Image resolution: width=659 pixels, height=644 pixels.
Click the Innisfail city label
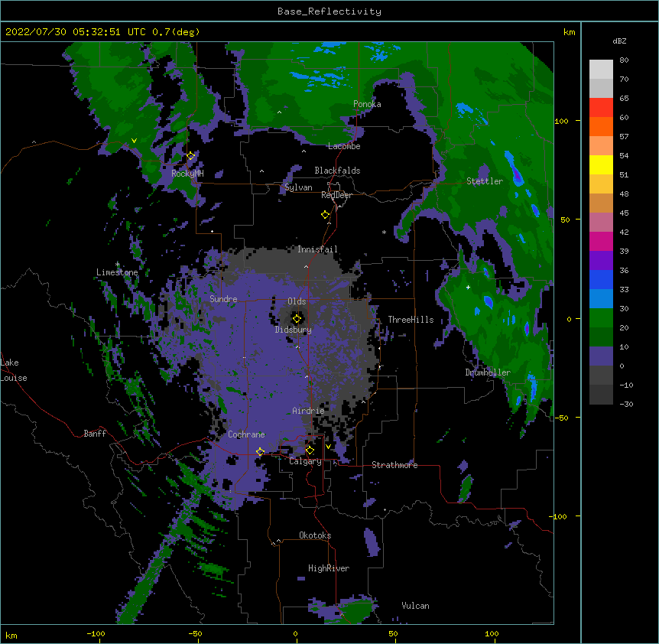[x=317, y=249]
